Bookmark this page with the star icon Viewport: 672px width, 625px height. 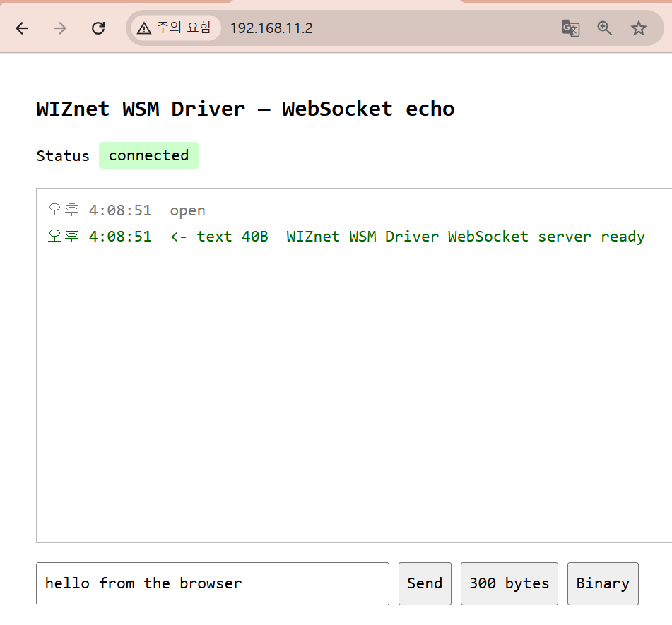(639, 28)
